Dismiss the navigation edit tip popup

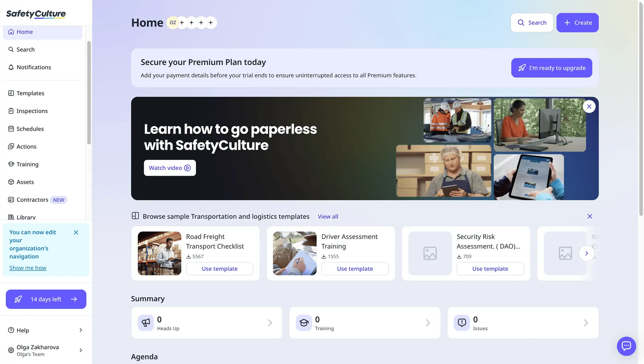pos(76,233)
